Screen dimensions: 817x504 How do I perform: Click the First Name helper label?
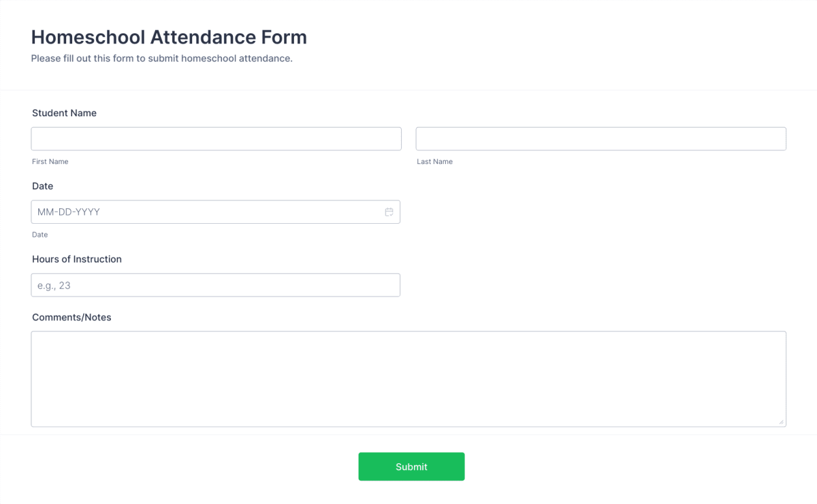click(50, 161)
